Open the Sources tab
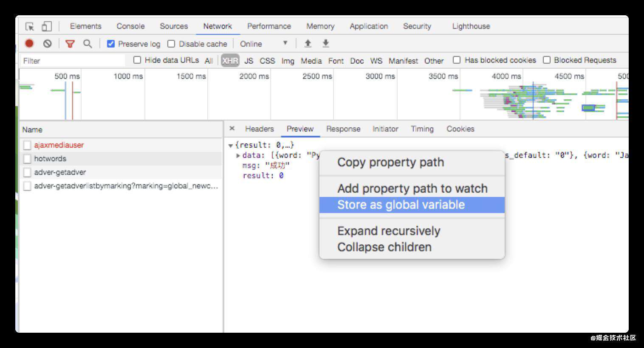This screenshot has width=644, height=348. pyautogui.click(x=174, y=26)
